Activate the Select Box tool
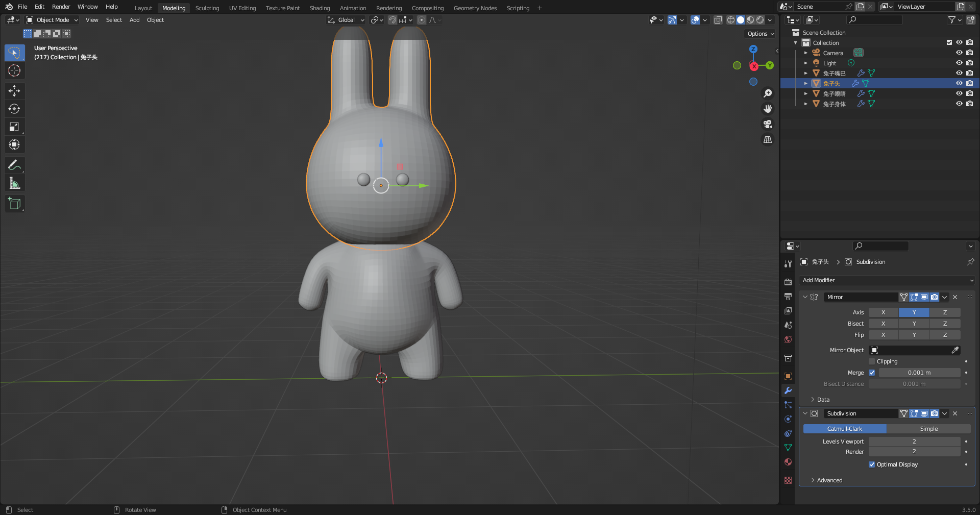The height and width of the screenshot is (515, 980). [x=14, y=53]
